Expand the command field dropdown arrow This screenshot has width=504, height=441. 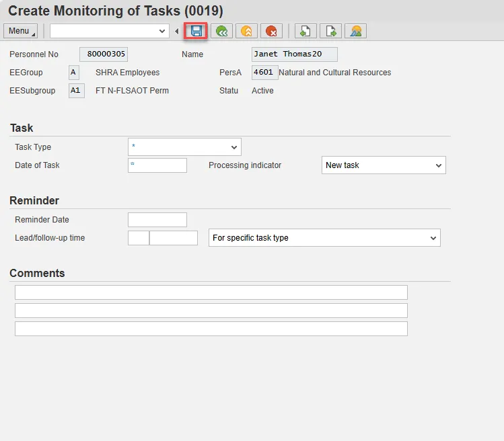pyautogui.click(x=162, y=31)
